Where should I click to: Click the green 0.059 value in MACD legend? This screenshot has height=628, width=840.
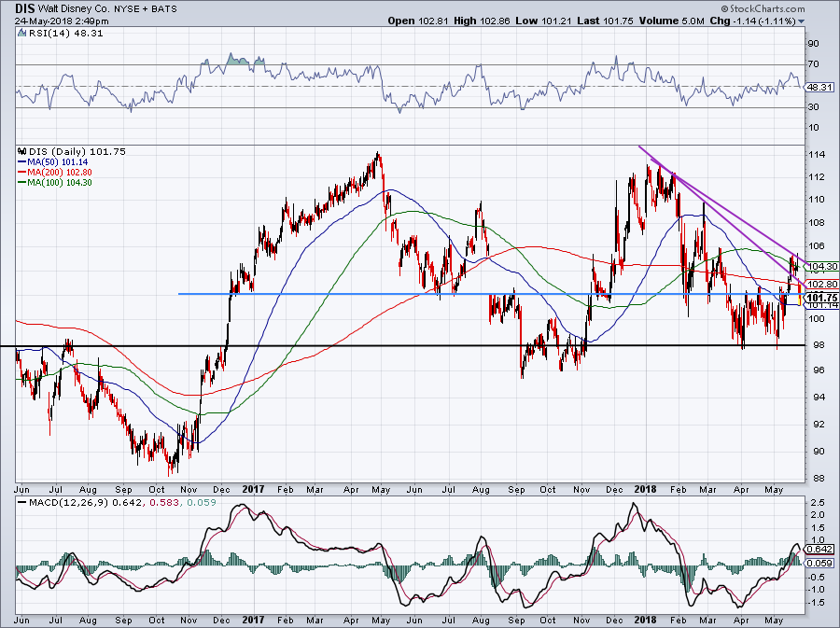pyautogui.click(x=201, y=503)
